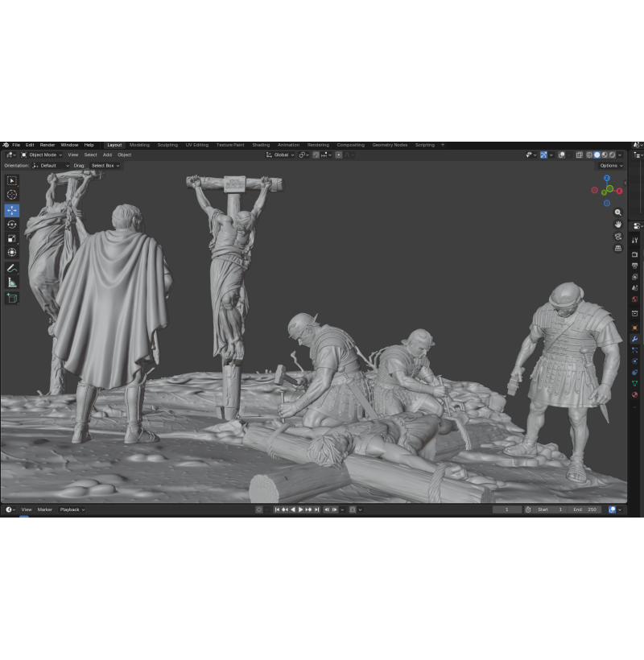Viewport: 644px width, 660px height.
Task: Switch perspective/orthographic grid icon
Action: (x=618, y=248)
